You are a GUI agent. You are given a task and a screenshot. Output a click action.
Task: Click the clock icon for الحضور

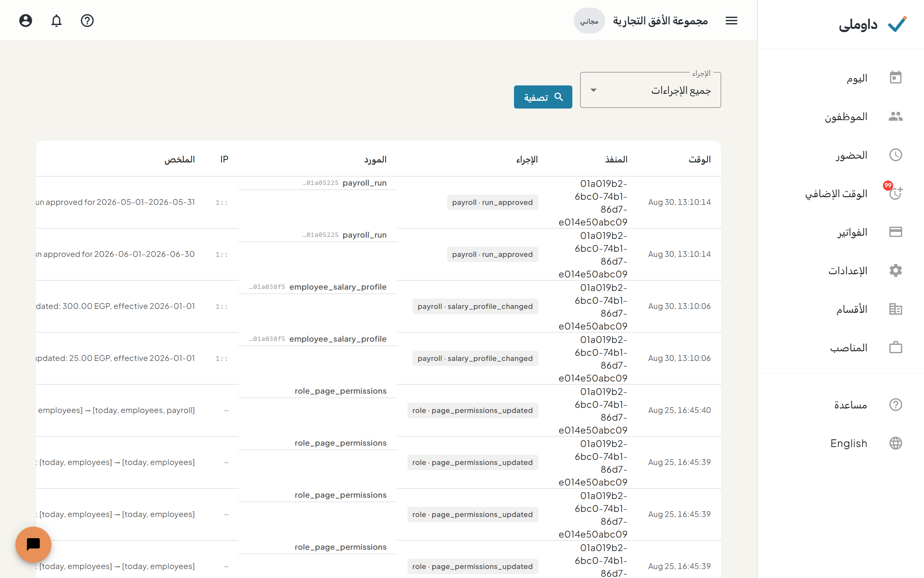(x=895, y=155)
